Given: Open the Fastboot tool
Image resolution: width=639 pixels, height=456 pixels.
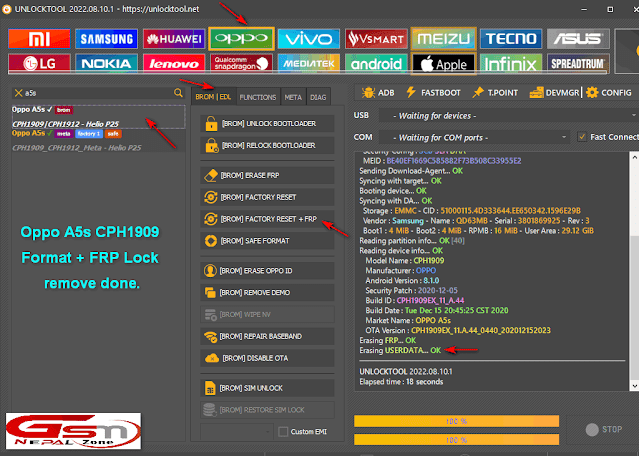Looking at the screenshot, I should click(x=433, y=93).
